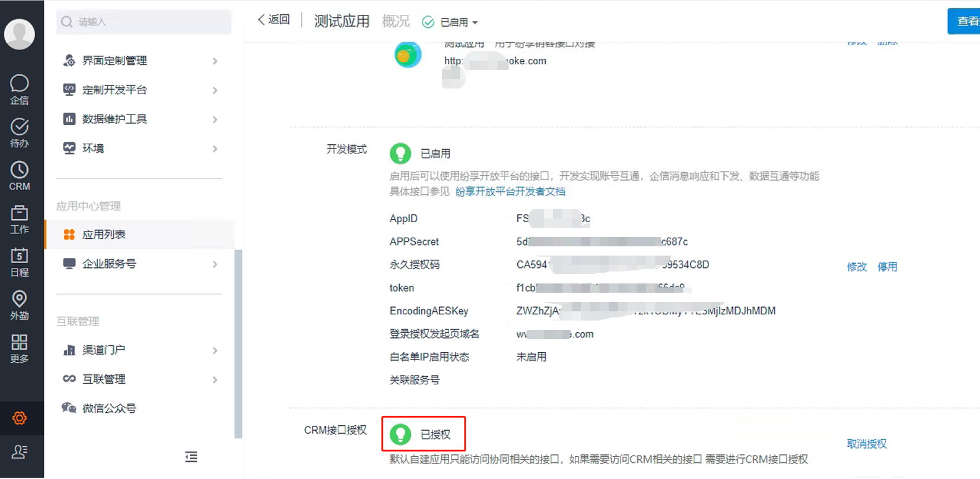Viewport: 980px width, 479px height.
Task: Open the 纷享开放平台开发者文档 link
Action: pyautogui.click(x=510, y=192)
